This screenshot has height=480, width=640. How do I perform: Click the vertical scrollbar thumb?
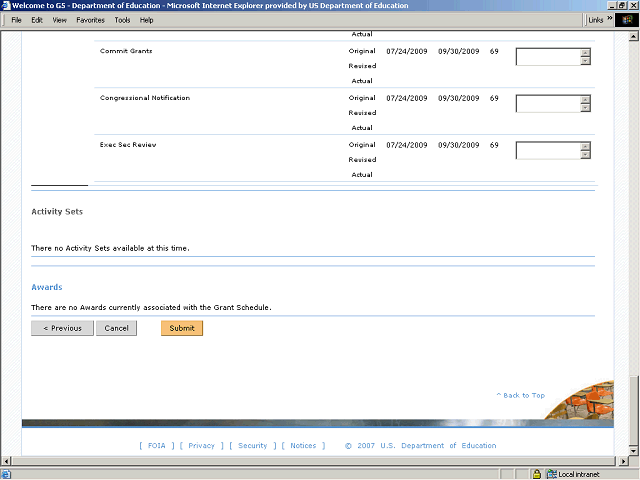[633, 411]
